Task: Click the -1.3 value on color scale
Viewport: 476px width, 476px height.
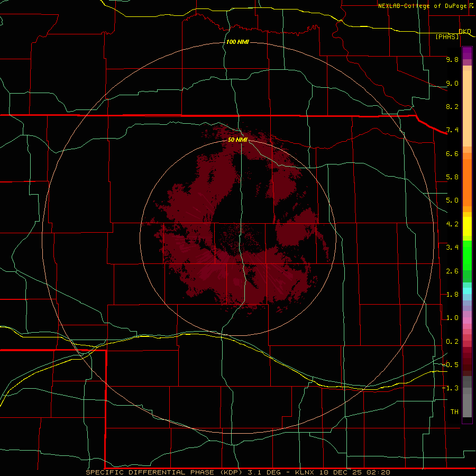Action: (x=450, y=388)
